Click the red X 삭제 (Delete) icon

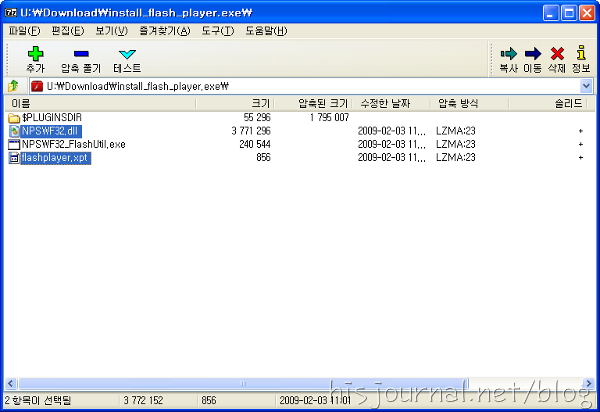(x=557, y=54)
